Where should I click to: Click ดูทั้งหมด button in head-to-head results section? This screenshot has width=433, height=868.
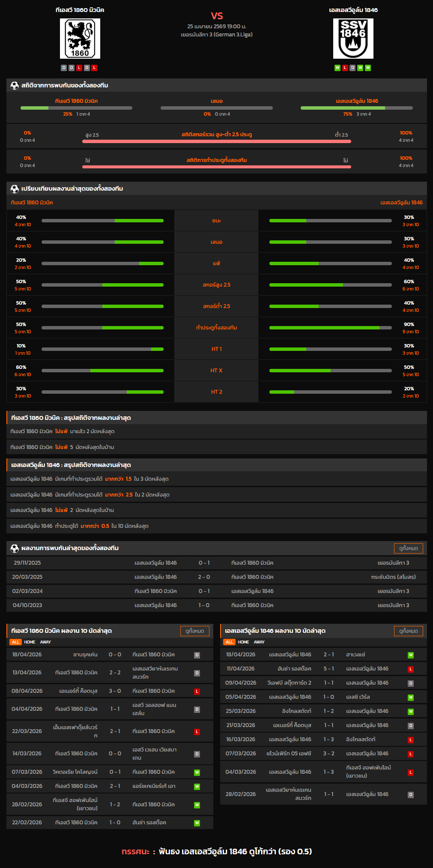point(408,548)
